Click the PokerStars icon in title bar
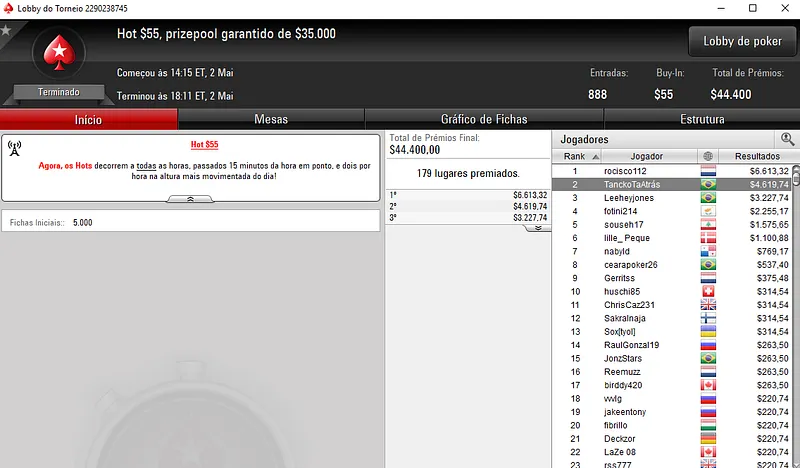Viewport: 800px width, 468px height. (x=8, y=8)
